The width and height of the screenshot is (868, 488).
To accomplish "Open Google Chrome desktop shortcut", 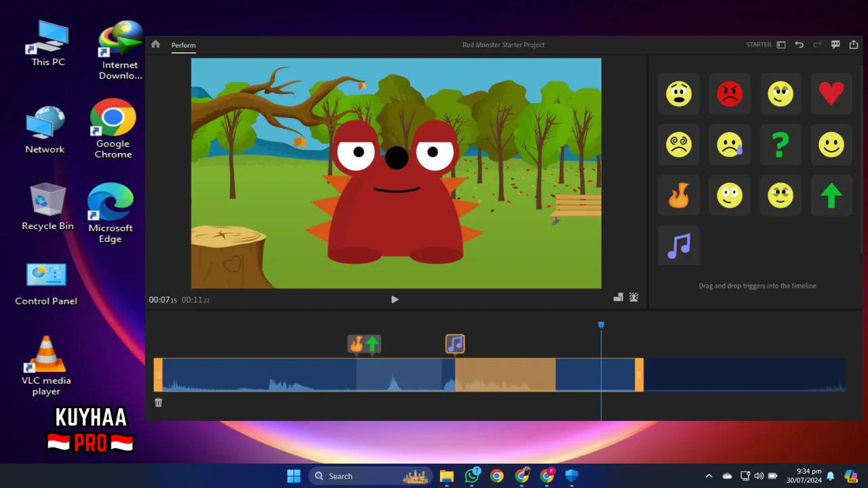I will click(x=113, y=129).
